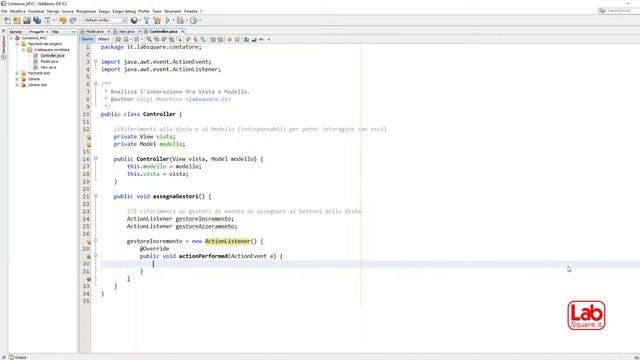Open the Profile menu
Image resolution: width=640 pixels, height=360 pixels.
point(144,11)
